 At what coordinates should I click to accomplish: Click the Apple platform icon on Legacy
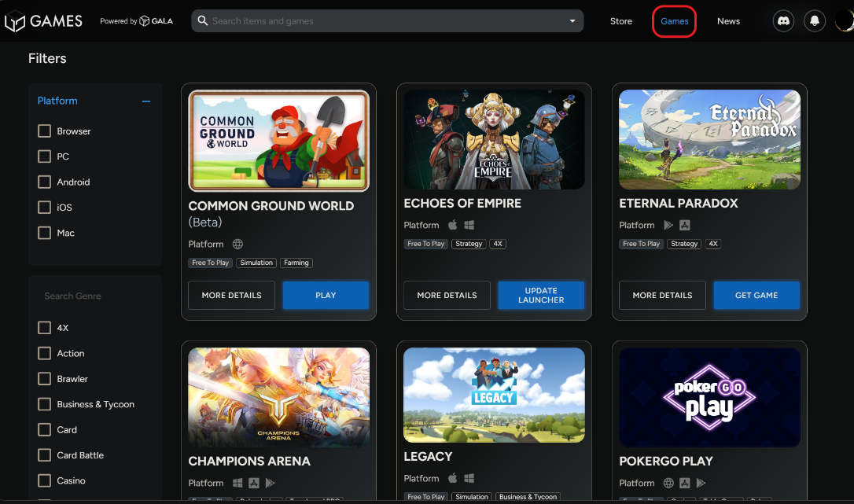click(x=453, y=478)
